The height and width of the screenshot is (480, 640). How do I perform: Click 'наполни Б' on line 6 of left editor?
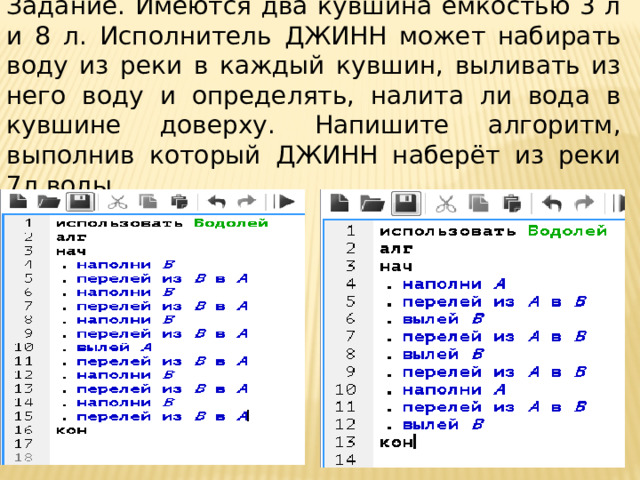click(126, 292)
